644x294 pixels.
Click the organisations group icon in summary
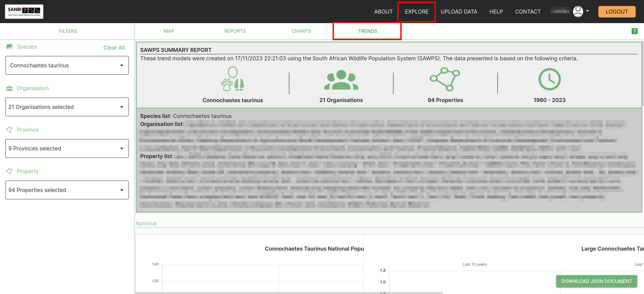(x=341, y=80)
